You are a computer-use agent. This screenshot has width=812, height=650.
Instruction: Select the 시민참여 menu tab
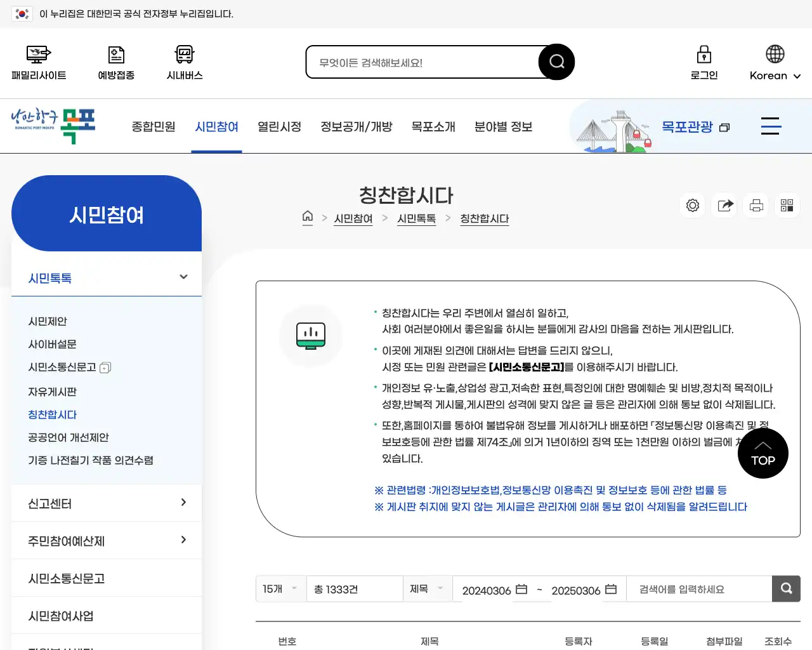[x=216, y=126]
